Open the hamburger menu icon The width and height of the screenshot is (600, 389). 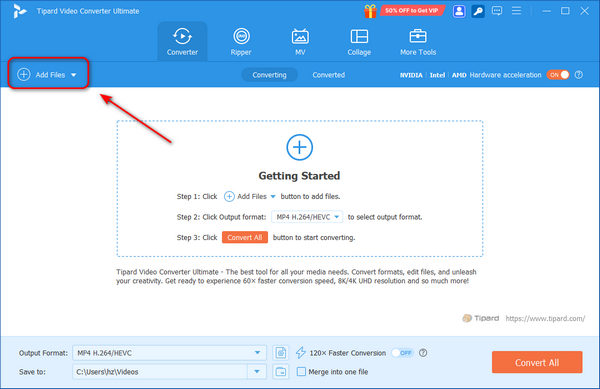(517, 11)
